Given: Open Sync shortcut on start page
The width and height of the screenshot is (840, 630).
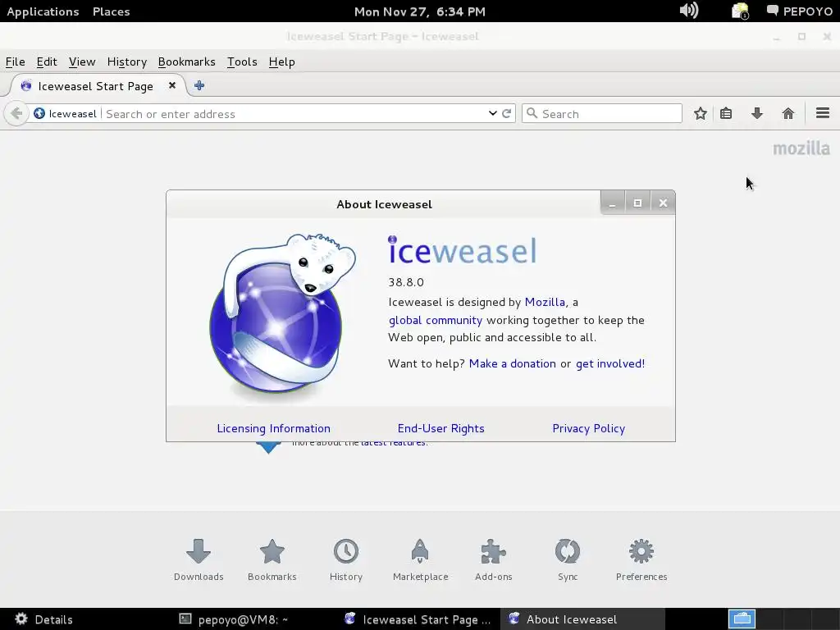Looking at the screenshot, I should point(568,560).
